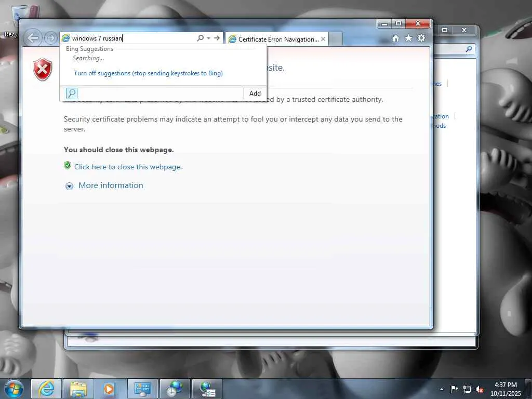Click globe with checklist taskbar icon
This screenshot has width=532, height=399.
207,389
